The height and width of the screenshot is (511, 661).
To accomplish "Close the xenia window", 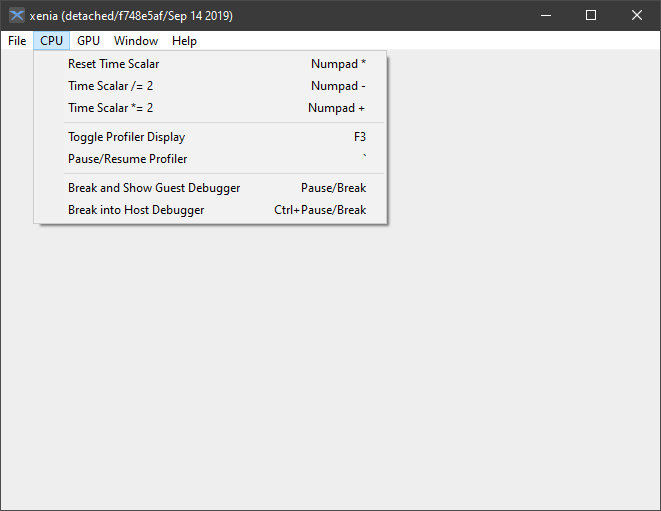I will (637, 16).
